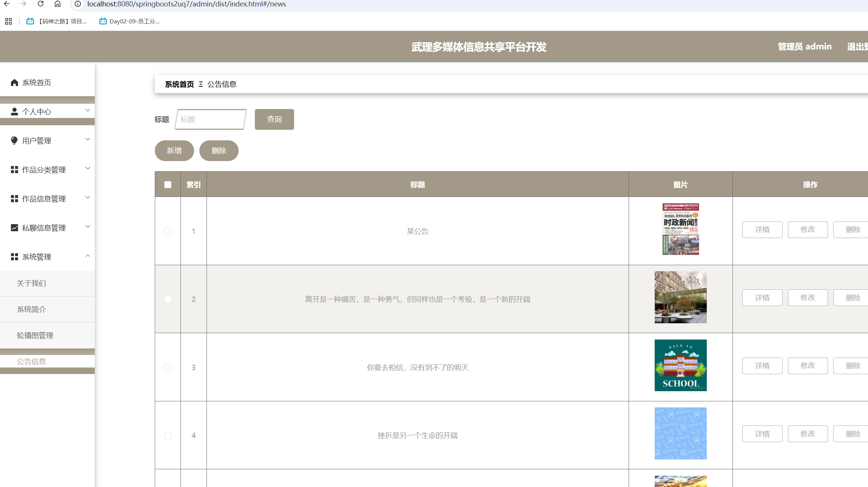Click title text 某公告
868x487 pixels.
point(418,231)
